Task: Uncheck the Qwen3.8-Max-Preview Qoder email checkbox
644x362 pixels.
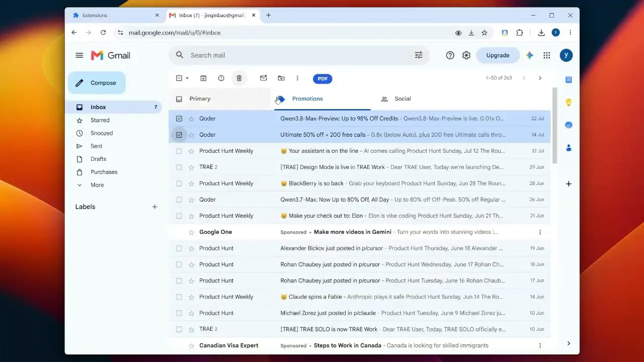Action: click(179, 119)
